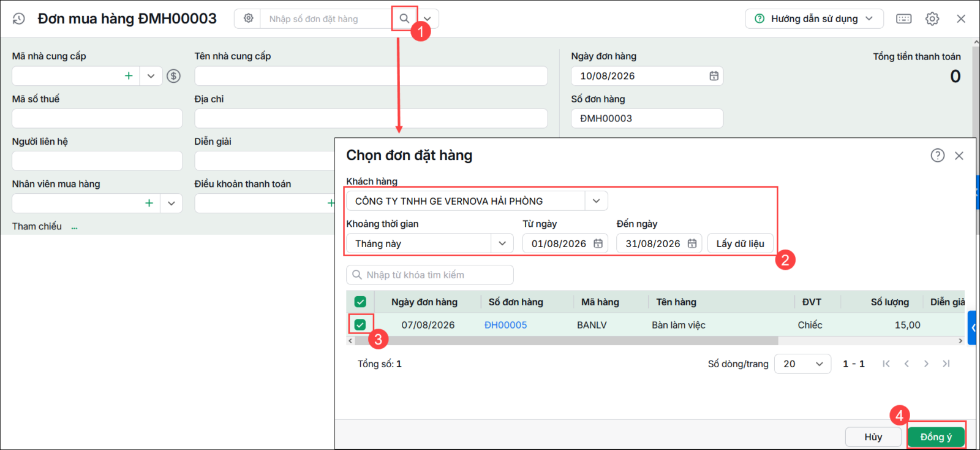Click Số đơn hàng field ĐMH00003
The height and width of the screenshot is (450, 980).
[x=647, y=118]
